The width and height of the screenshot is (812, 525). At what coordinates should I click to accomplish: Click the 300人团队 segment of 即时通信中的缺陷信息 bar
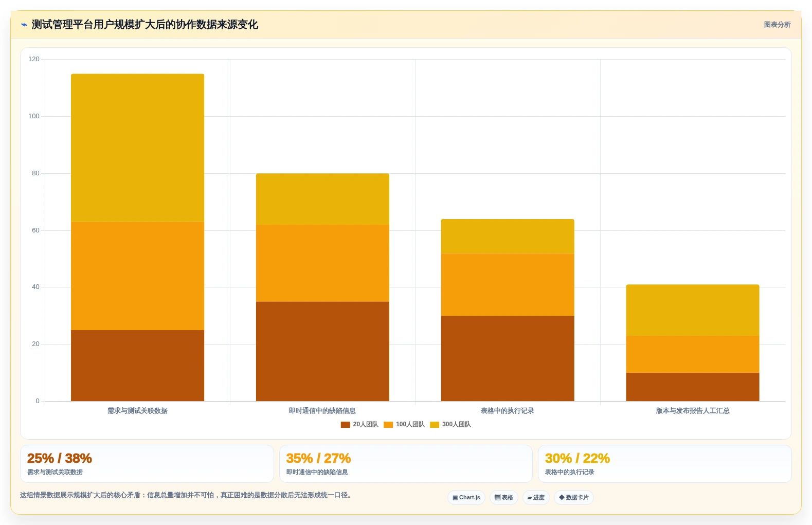322,200
